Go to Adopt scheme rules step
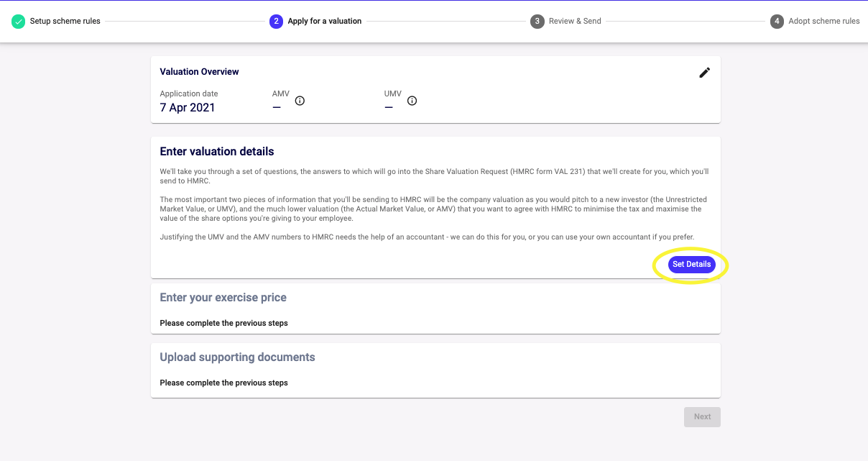Image resolution: width=868 pixels, height=461 pixels. tap(824, 22)
